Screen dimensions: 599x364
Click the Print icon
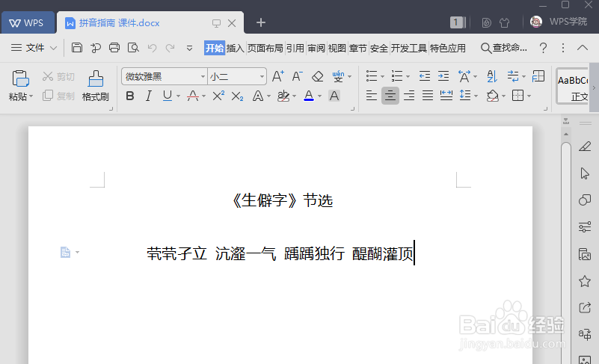pyautogui.click(x=114, y=48)
